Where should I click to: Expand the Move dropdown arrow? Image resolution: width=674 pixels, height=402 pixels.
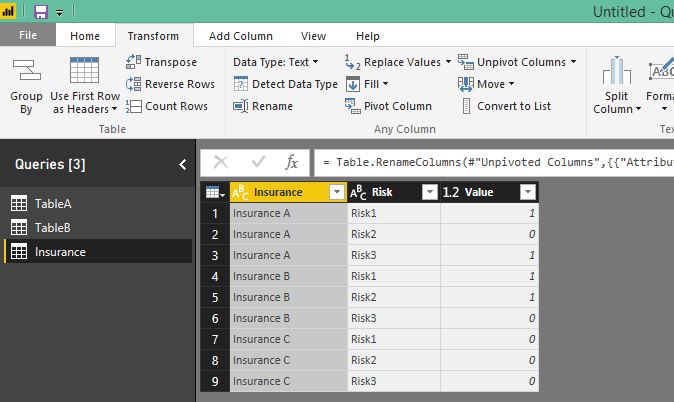(511, 84)
